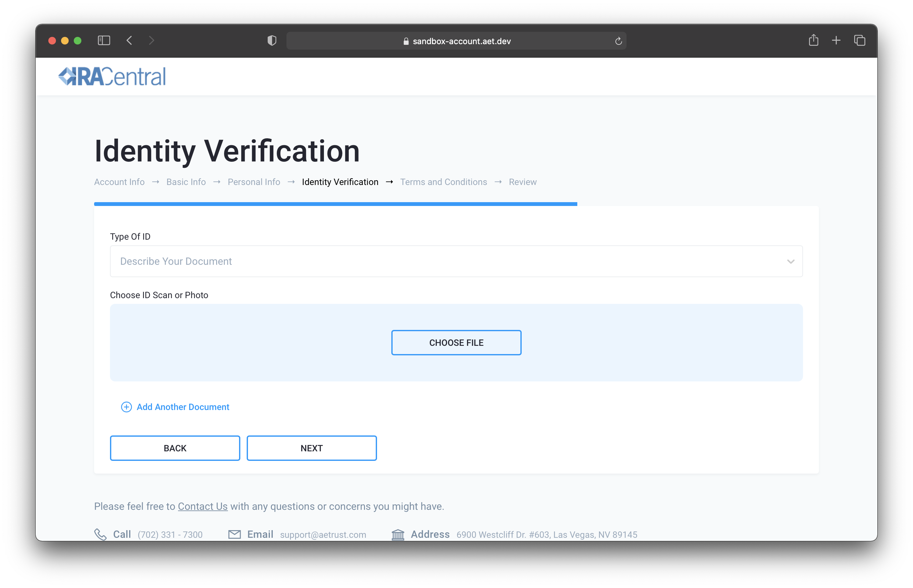Click the browser forward arrow

pos(152,40)
